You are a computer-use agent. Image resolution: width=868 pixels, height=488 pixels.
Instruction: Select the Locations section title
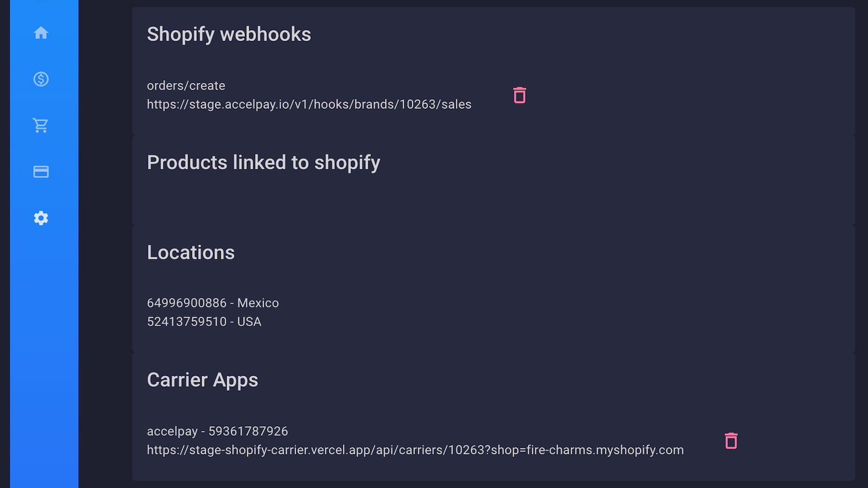click(x=190, y=252)
